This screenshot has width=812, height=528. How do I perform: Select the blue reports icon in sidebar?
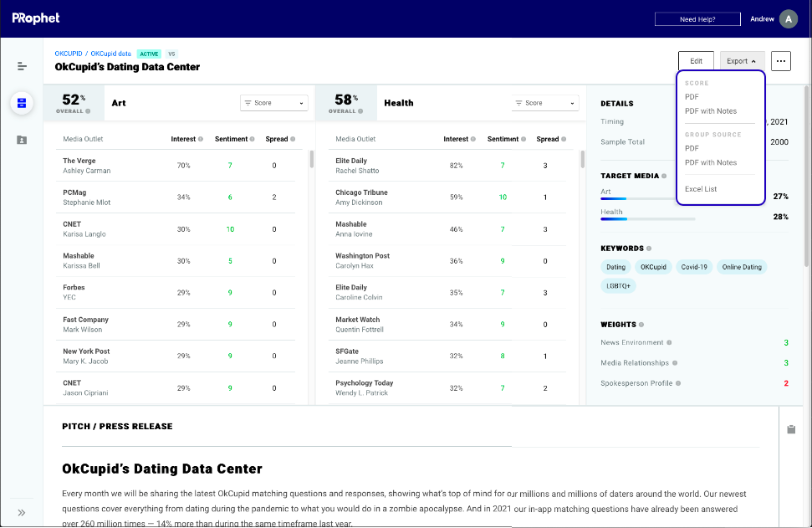click(x=22, y=103)
